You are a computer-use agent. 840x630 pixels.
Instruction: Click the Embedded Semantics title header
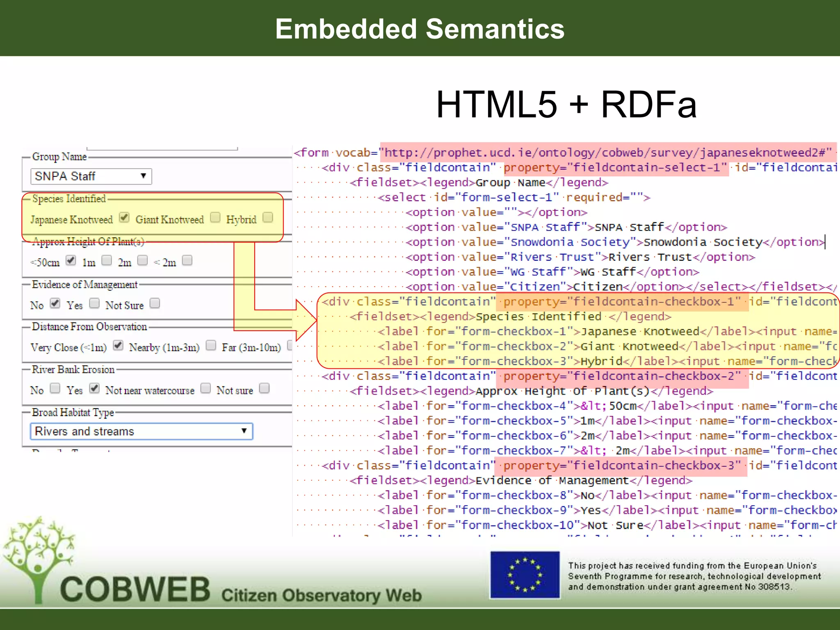click(420, 29)
